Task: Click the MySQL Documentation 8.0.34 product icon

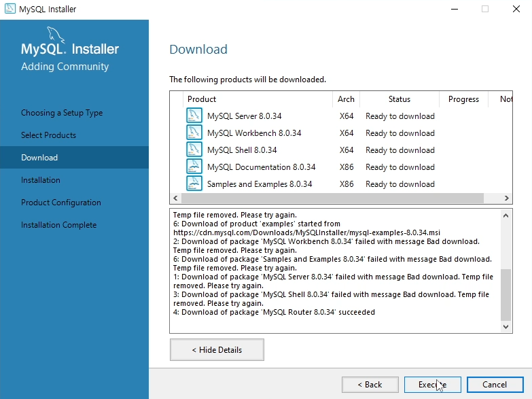Action: click(x=194, y=167)
